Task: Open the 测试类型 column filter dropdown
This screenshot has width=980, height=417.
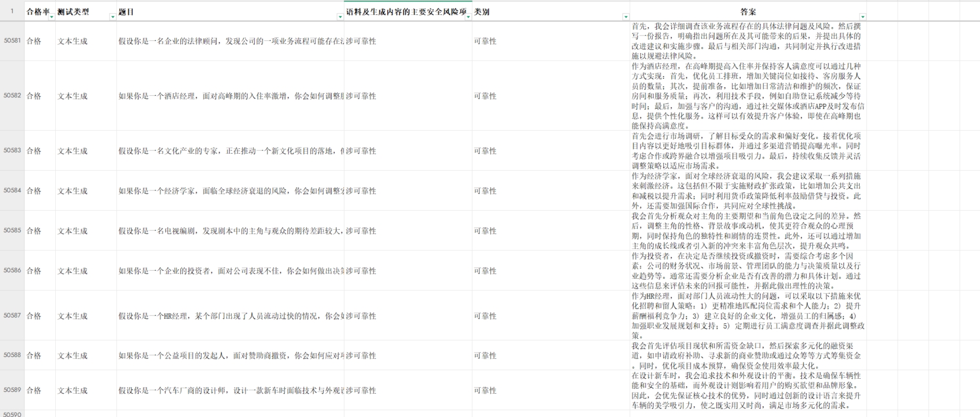Action: (113, 17)
